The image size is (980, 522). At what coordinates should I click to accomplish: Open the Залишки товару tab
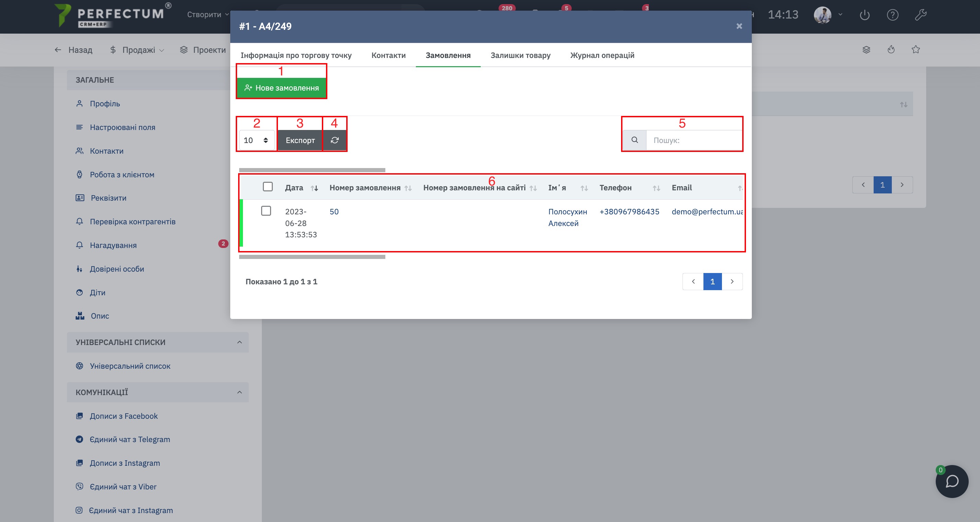point(521,55)
